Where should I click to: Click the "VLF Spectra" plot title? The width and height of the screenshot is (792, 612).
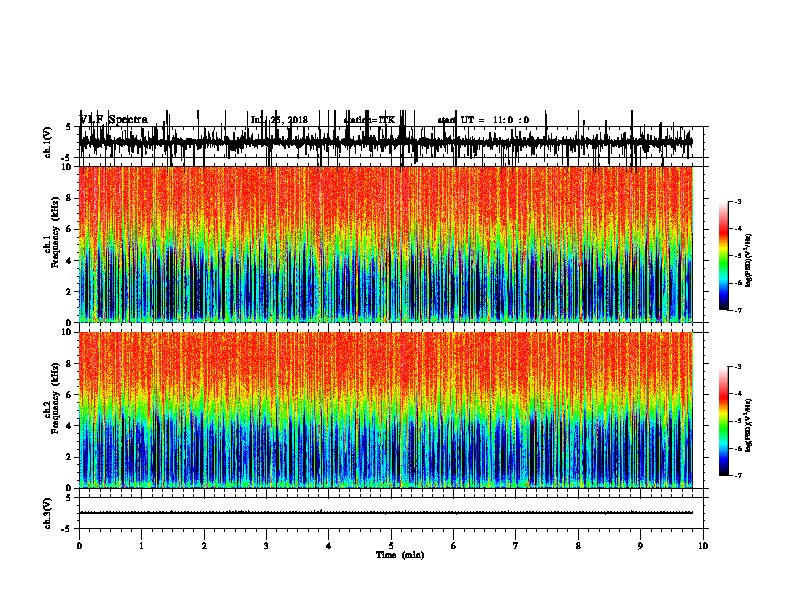pyautogui.click(x=114, y=120)
